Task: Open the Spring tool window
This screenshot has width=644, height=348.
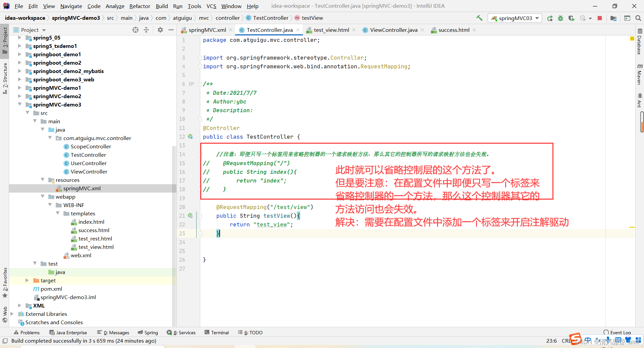Action: (x=148, y=333)
